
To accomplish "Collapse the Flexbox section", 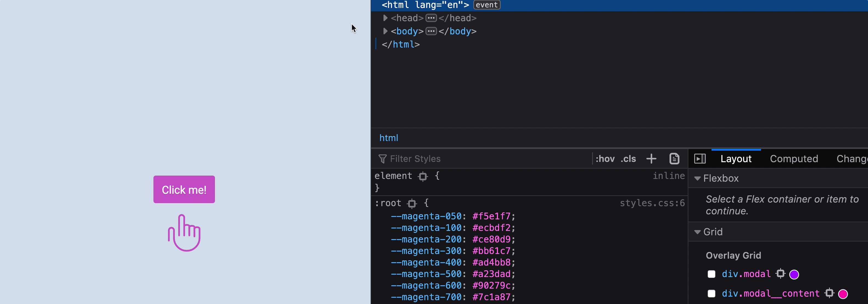I will pos(698,178).
